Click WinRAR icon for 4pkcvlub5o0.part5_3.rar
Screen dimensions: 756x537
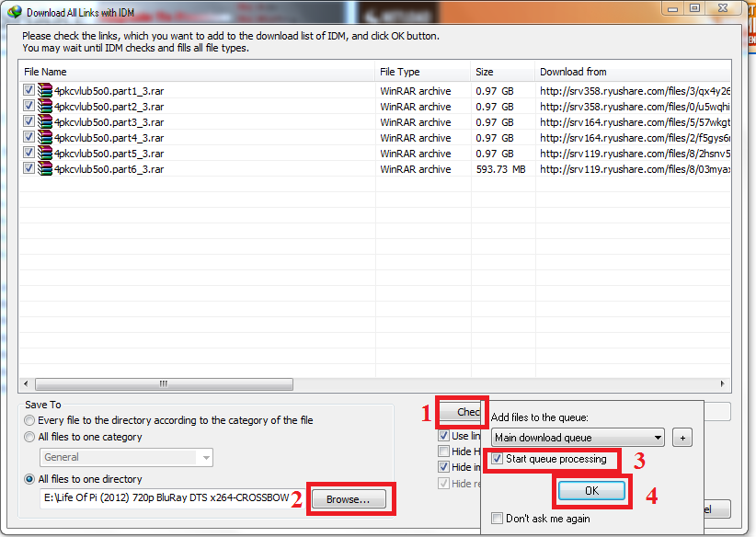pos(45,154)
